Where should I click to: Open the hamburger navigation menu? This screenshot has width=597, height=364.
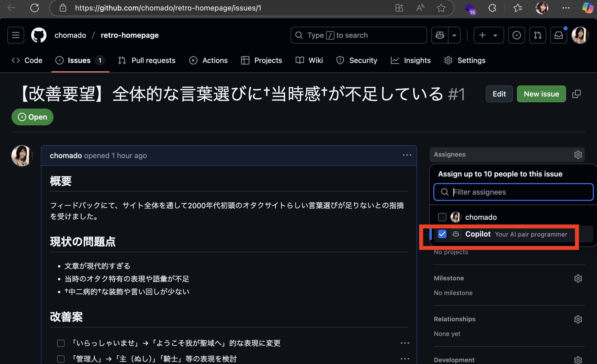[x=16, y=35]
